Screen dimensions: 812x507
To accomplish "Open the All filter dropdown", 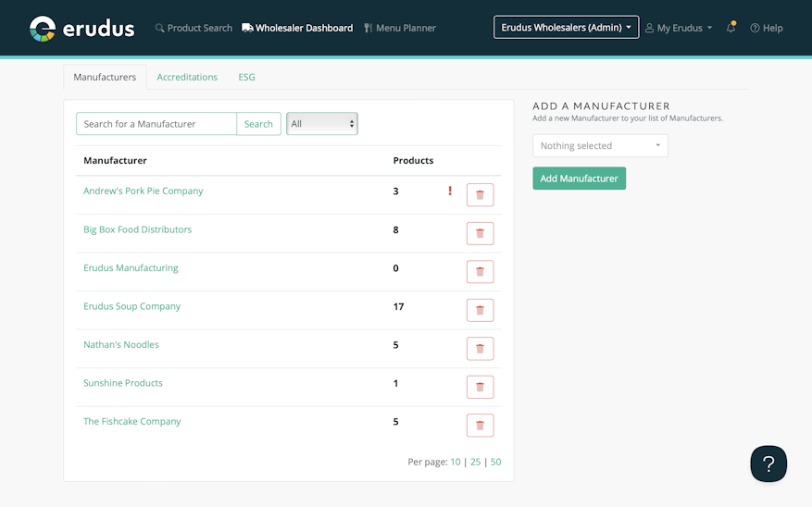I will click(322, 124).
